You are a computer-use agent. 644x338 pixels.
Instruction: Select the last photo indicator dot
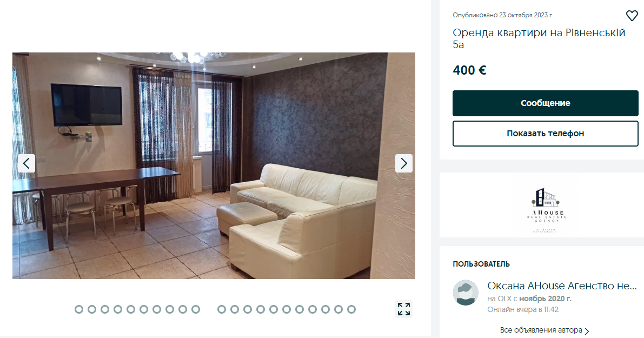[351, 309]
